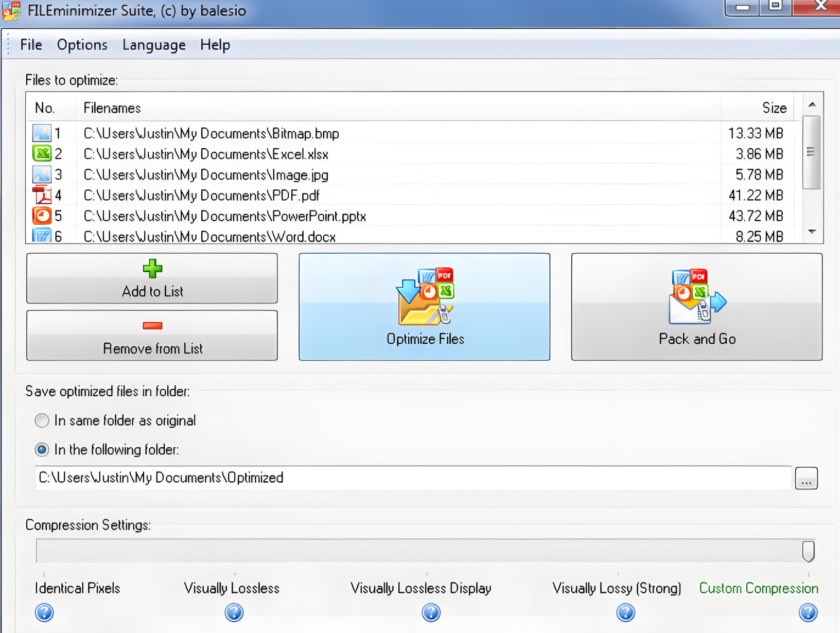
Task: Click the file list scrollbar up arrow
Action: point(812,104)
